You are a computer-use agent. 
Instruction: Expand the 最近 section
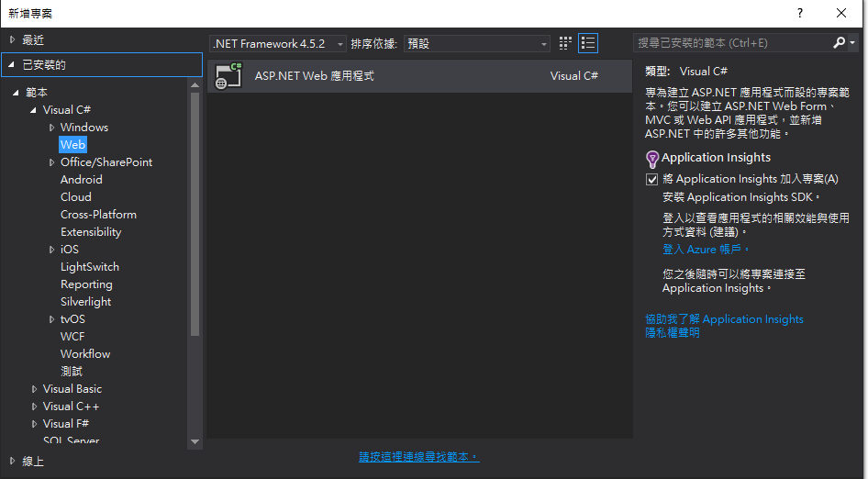click(x=12, y=39)
